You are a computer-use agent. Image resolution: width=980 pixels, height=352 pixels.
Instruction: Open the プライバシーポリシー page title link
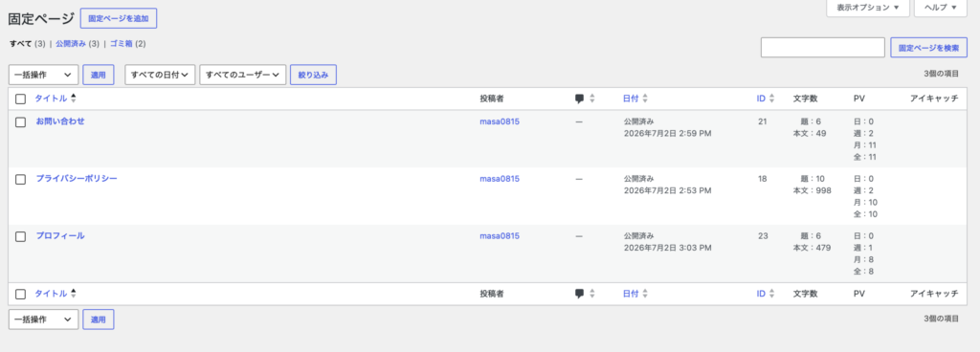click(x=77, y=179)
